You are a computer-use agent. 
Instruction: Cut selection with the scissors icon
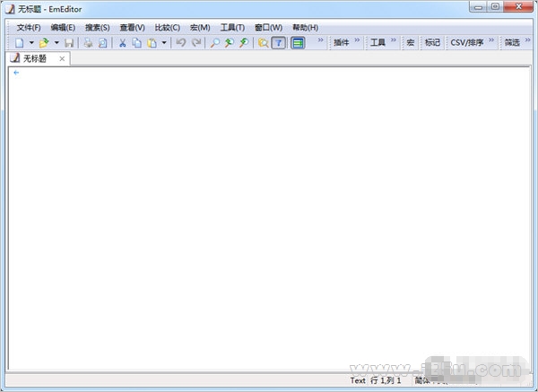click(x=122, y=43)
